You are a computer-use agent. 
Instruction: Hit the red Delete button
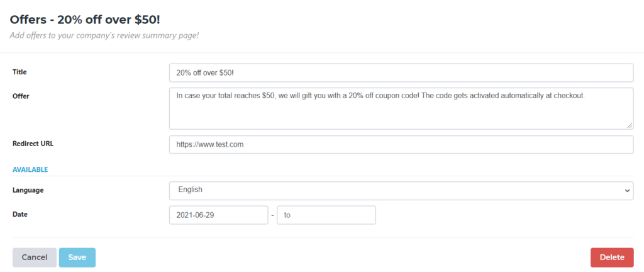coord(612,257)
